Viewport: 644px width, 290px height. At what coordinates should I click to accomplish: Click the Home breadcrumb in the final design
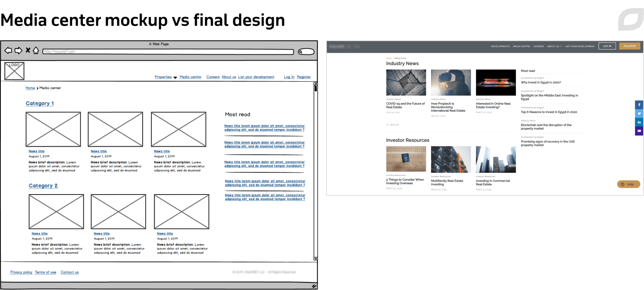pyautogui.click(x=389, y=58)
